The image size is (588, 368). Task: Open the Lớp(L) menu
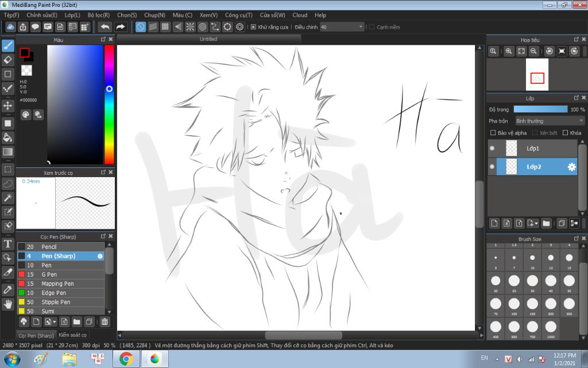(72, 15)
